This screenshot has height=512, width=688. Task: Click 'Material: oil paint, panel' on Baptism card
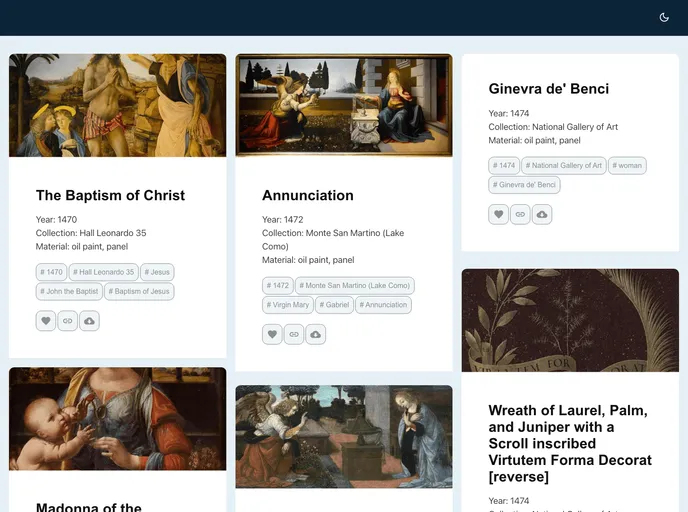click(82, 247)
